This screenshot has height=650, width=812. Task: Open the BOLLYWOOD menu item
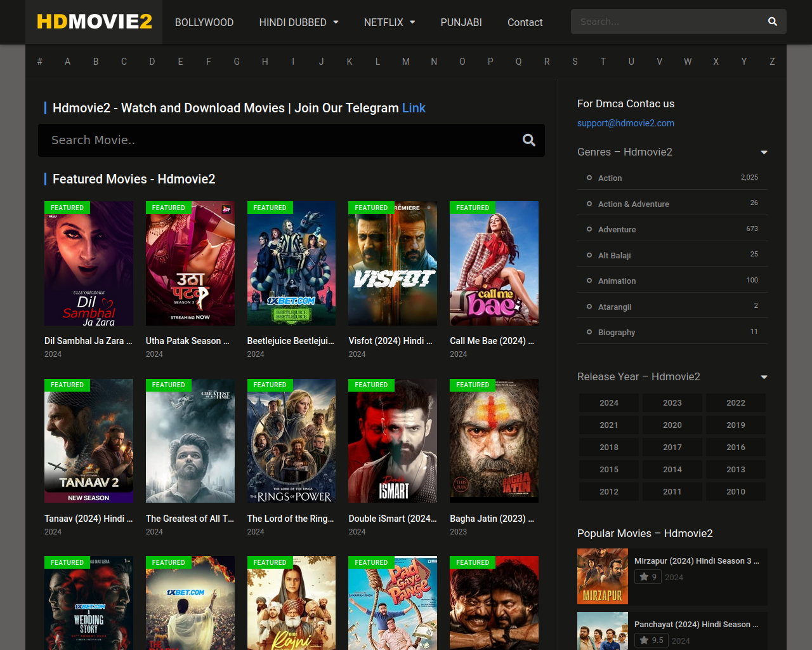tap(204, 22)
